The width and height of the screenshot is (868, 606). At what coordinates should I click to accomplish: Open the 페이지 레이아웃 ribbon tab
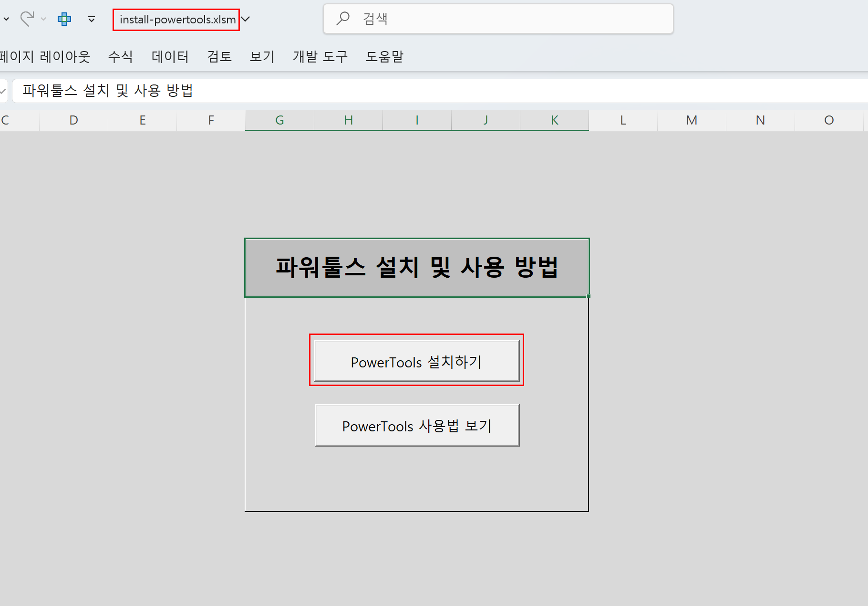(x=45, y=56)
